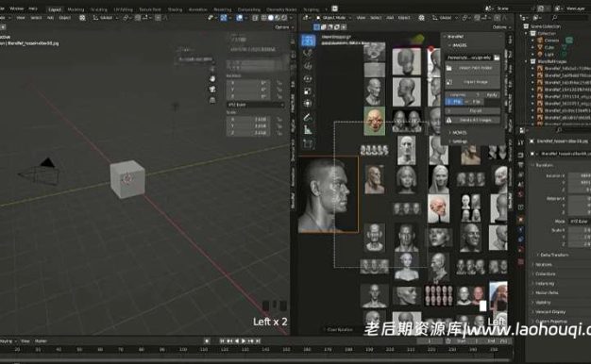This screenshot has width=591, height=364.
Task: Switch left viewport to wireframe shading
Action: click(263, 18)
